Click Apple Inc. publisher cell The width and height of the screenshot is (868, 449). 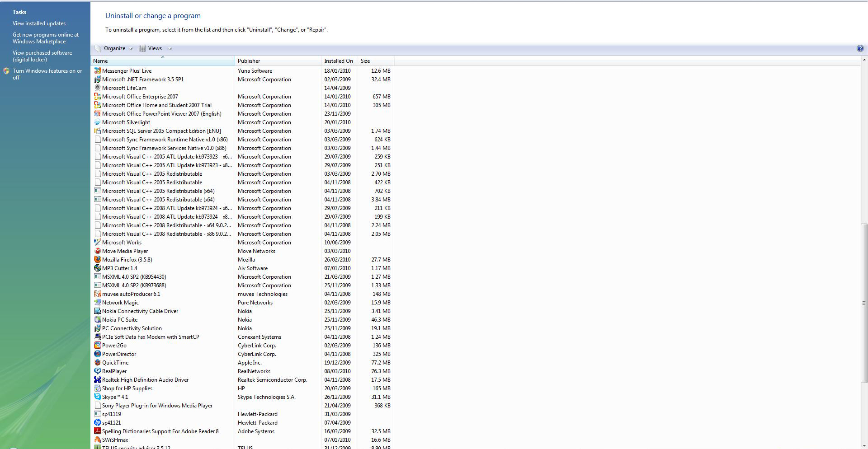pos(250,362)
